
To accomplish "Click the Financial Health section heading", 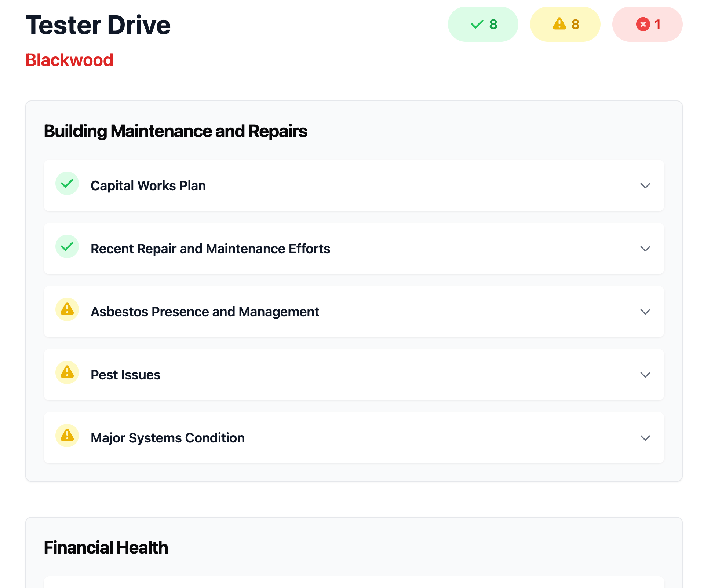I will coord(106,548).
